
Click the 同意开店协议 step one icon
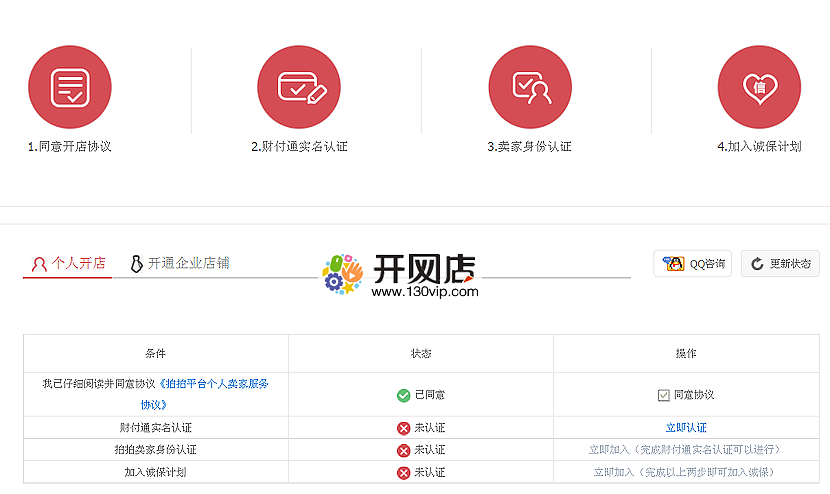pos(69,88)
